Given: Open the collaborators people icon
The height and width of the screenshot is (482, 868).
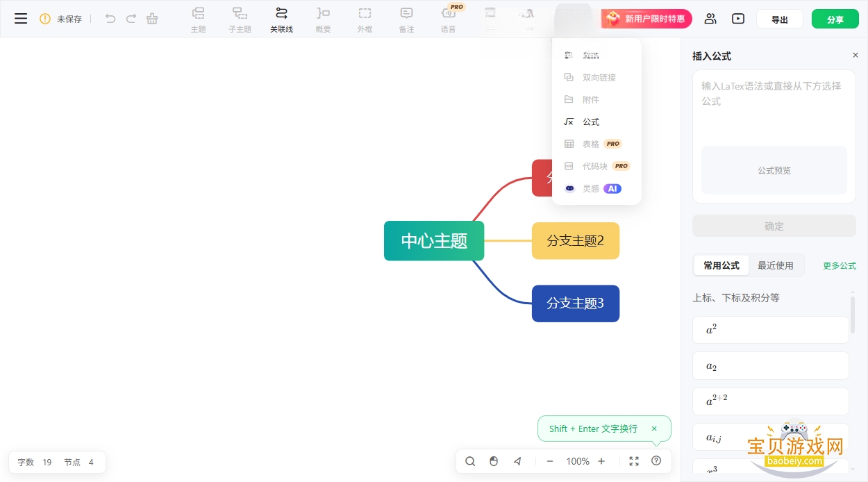Looking at the screenshot, I should (710, 19).
